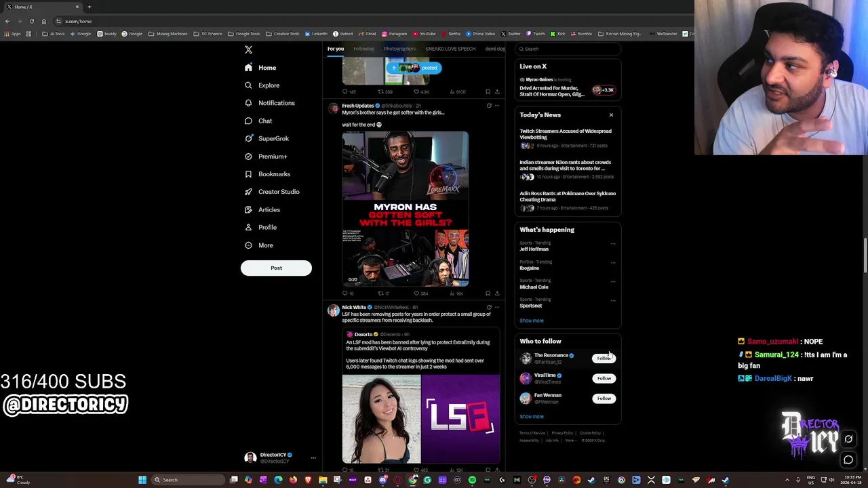868x488 pixels.
Task: Repost the top post with 389 reposts
Action: (x=384, y=91)
